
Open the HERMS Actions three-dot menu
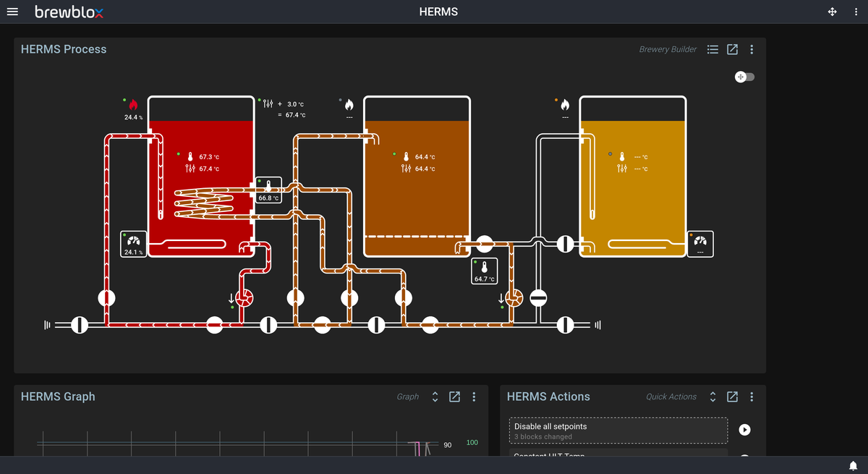(752, 397)
